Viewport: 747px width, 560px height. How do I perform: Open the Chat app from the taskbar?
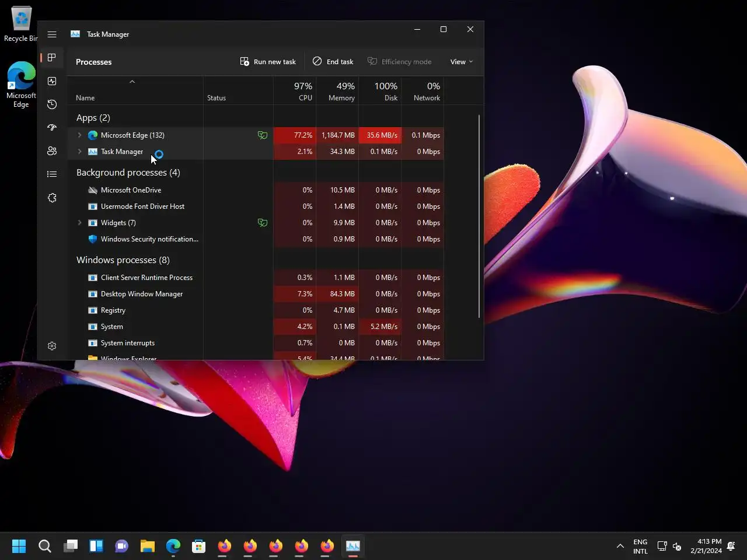(x=122, y=546)
